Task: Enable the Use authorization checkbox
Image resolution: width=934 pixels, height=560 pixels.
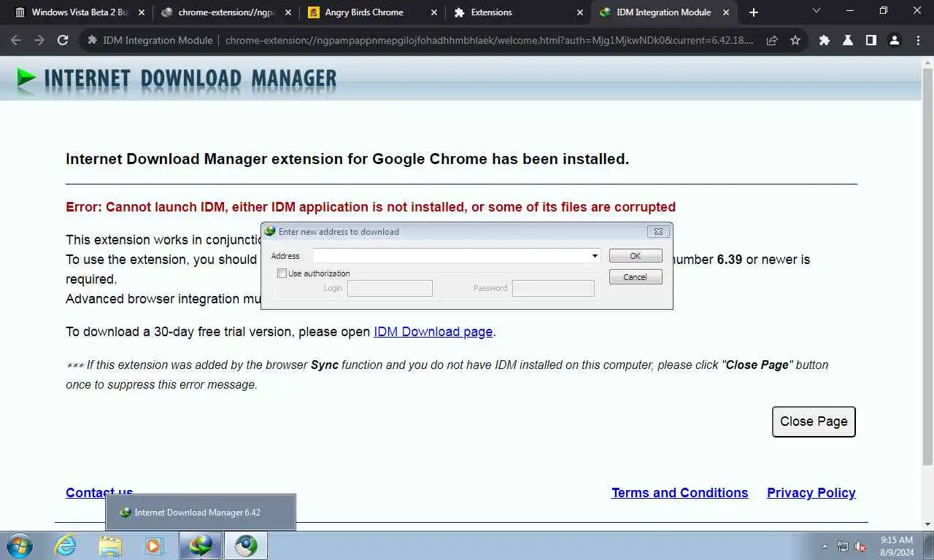Action: pyautogui.click(x=282, y=273)
